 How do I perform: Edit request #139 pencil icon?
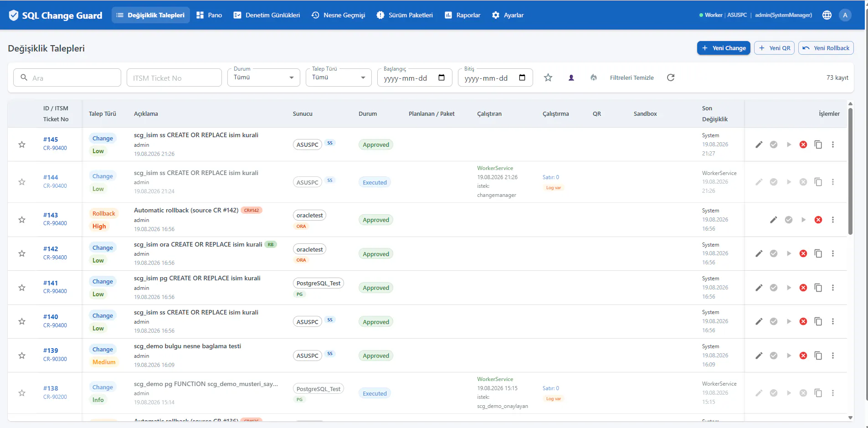pyautogui.click(x=759, y=356)
